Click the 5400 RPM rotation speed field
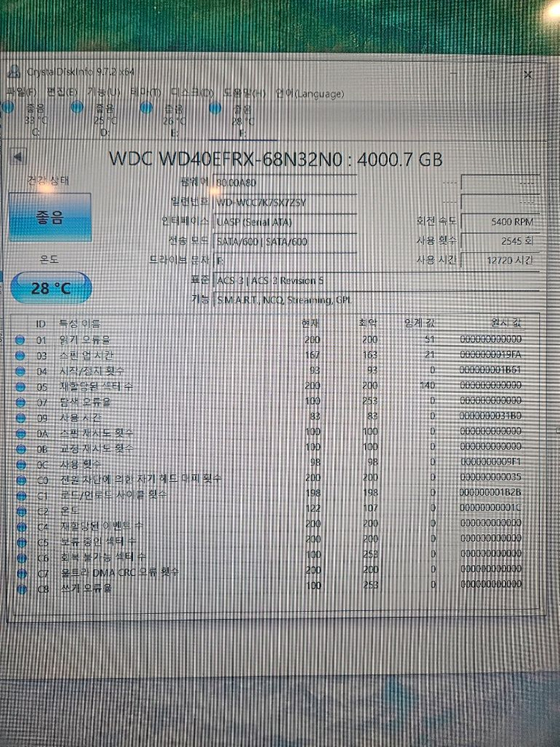Image resolution: width=560 pixels, height=747 pixels. (x=500, y=222)
